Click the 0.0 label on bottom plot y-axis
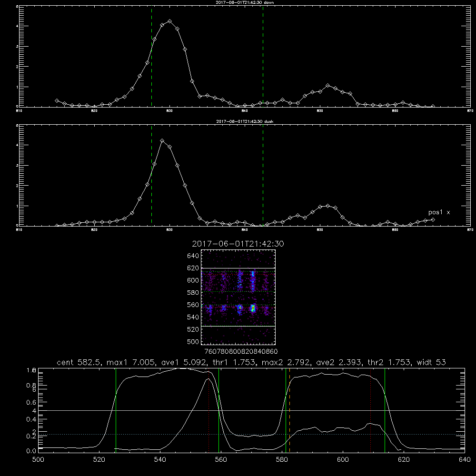 31,451
